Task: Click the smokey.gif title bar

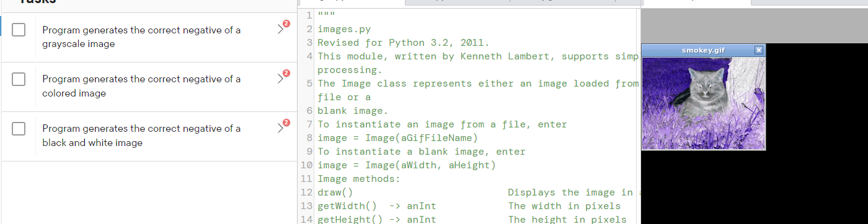Action: tap(703, 50)
